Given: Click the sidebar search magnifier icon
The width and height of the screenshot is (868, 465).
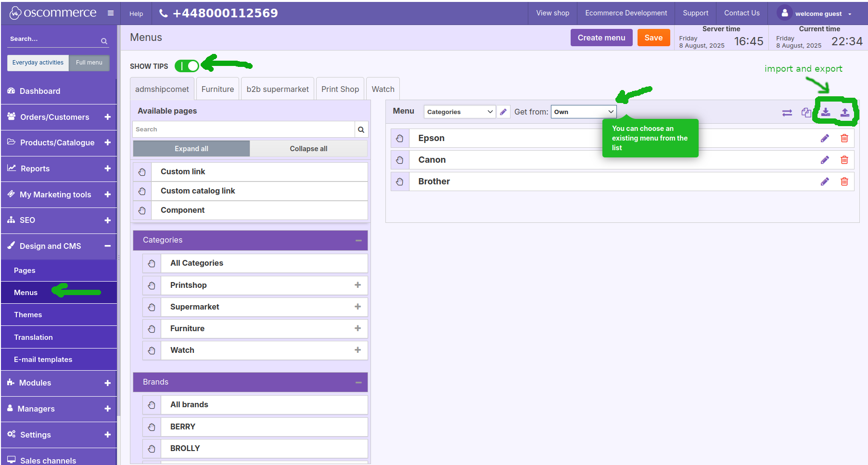Looking at the screenshot, I should pyautogui.click(x=104, y=41).
